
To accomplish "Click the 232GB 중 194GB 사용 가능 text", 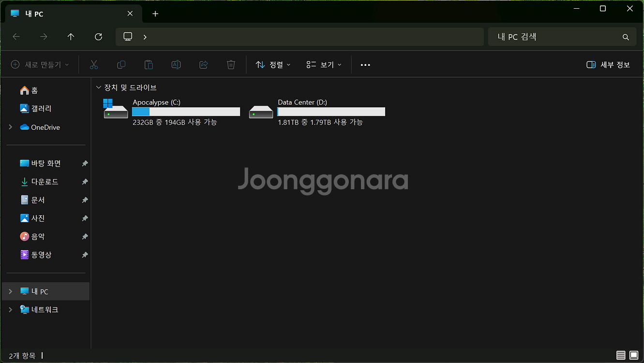I will 175,122.
